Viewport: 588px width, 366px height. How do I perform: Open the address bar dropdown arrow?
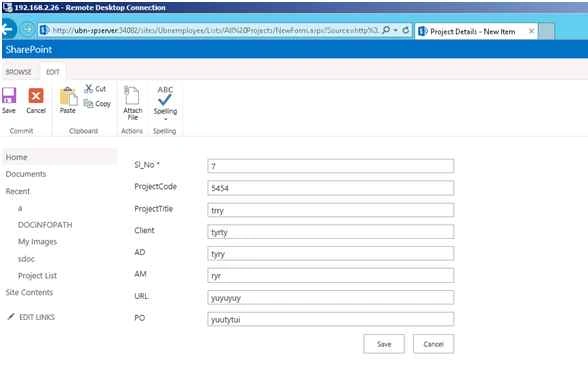pyautogui.click(x=396, y=30)
